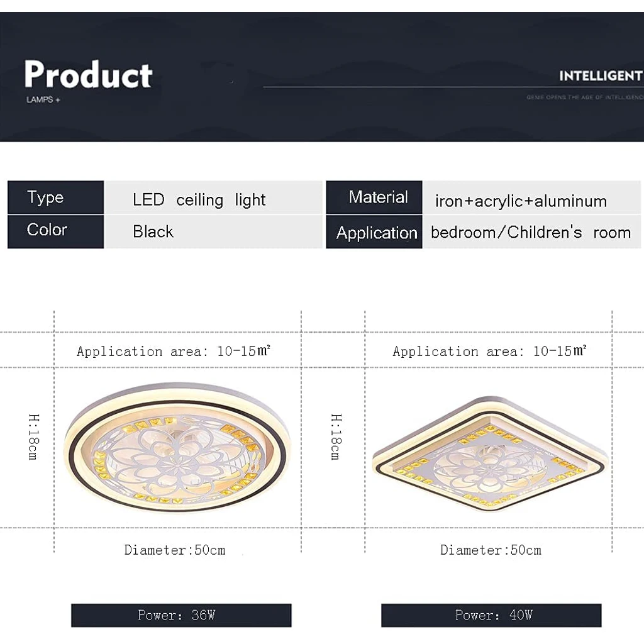644x644 pixels.
Task: Select the Power: 36W bar
Action: pyautogui.click(x=181, y=615)
